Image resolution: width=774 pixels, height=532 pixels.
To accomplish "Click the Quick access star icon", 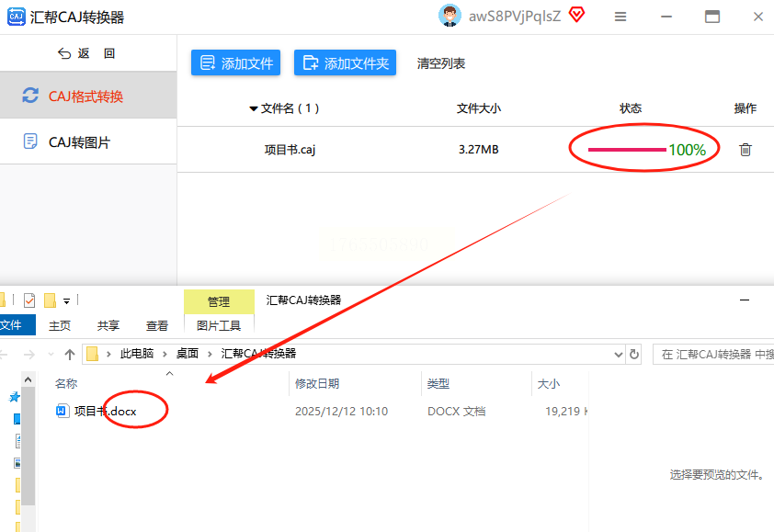I will [x=15, y=396].
